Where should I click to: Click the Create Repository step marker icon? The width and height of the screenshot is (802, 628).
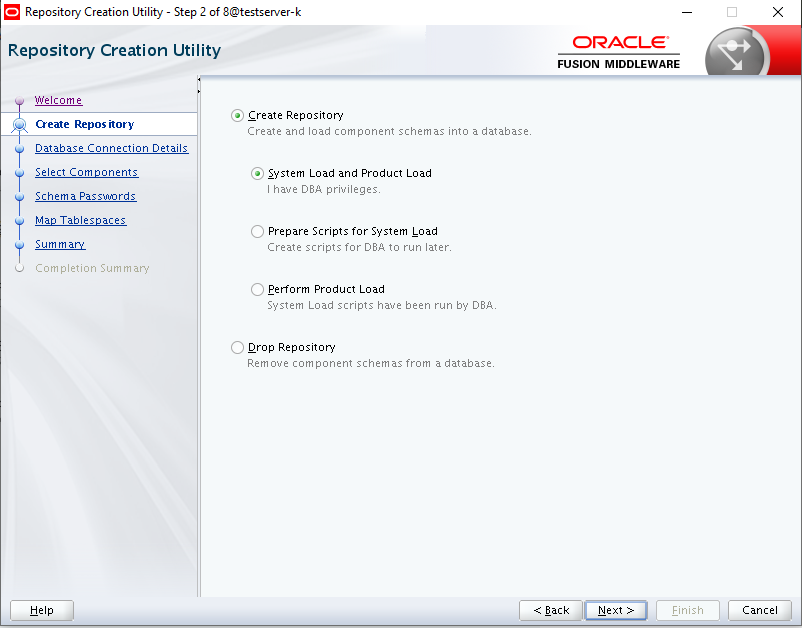point(19,125)
